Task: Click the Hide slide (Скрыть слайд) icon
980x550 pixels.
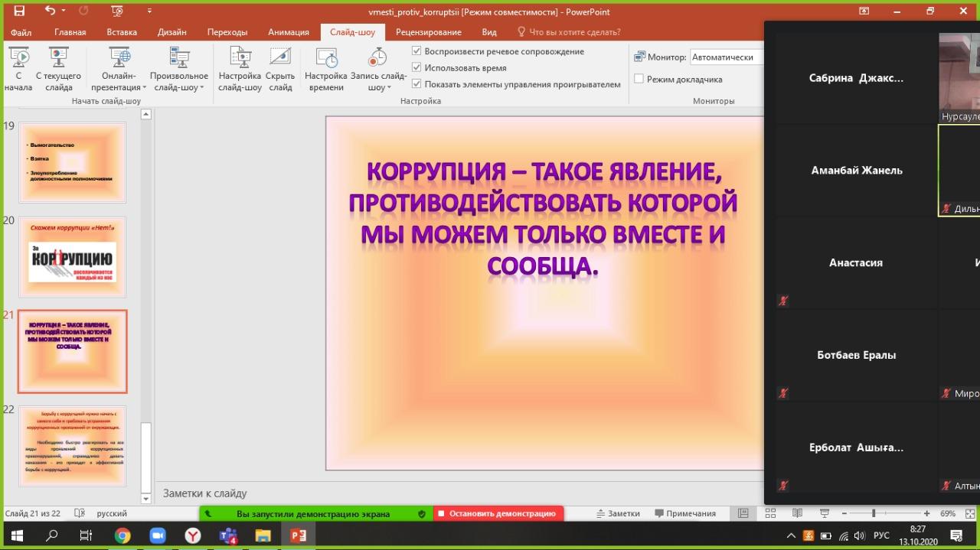Action: pyautogui.click(x=280, y=58)
